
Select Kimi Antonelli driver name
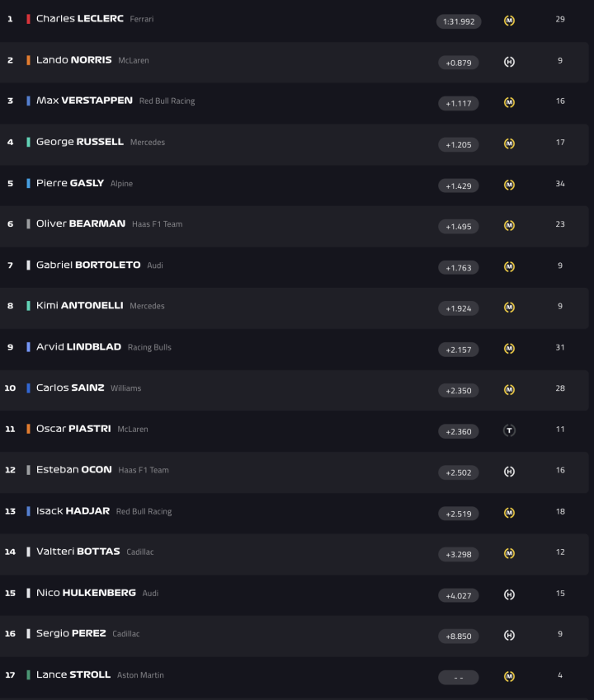tap(79, 305)
